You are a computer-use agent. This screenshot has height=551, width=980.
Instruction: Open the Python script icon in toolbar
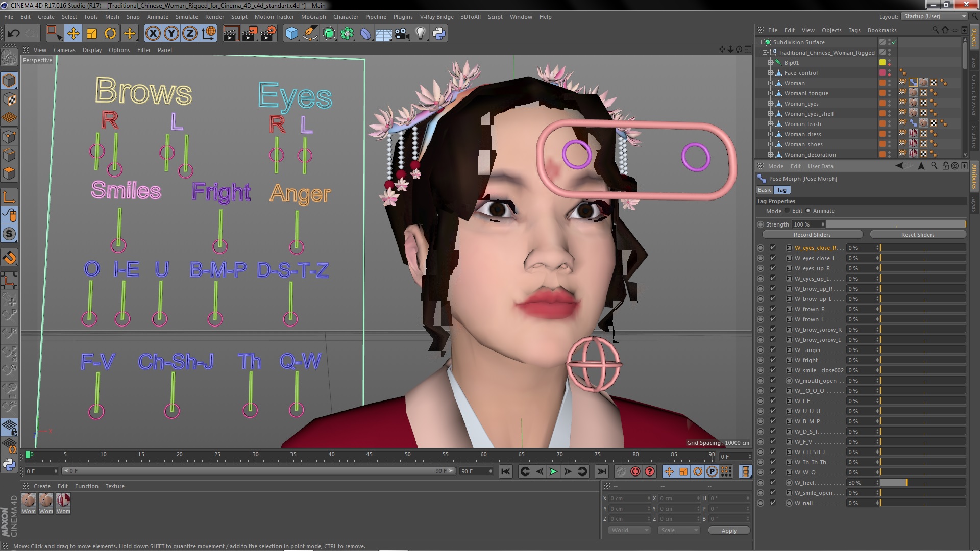click(439, 34)
